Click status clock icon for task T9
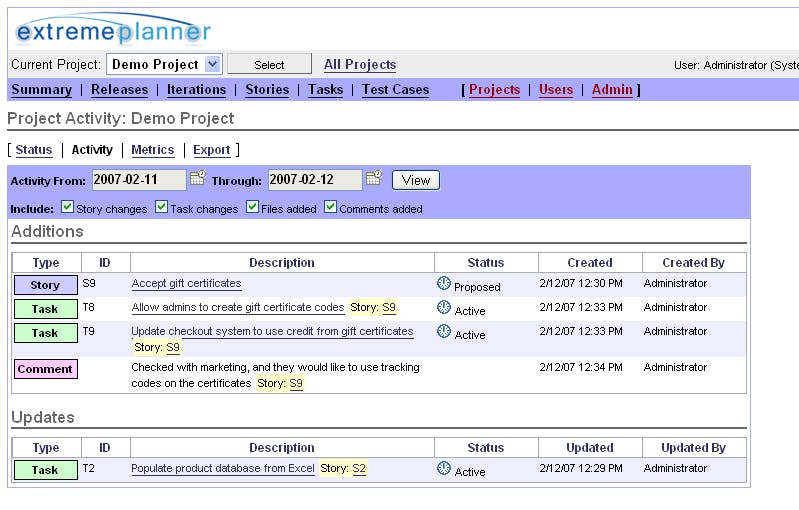 pos(444,332)
